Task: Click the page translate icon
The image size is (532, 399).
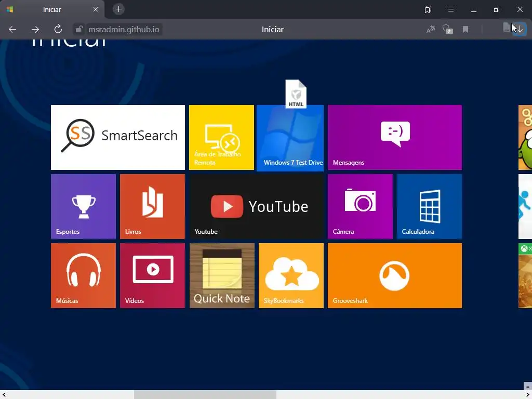Action: click(431, 30)
